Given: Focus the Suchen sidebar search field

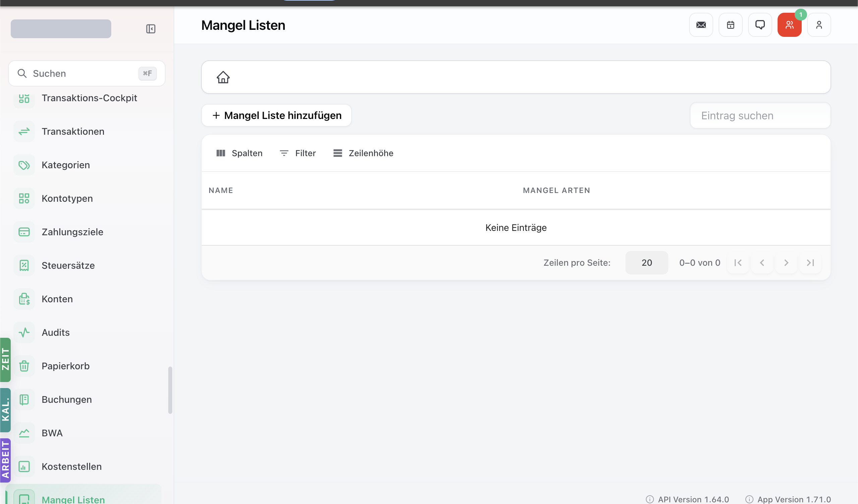Looking at the screenshot, I should 87,74.
